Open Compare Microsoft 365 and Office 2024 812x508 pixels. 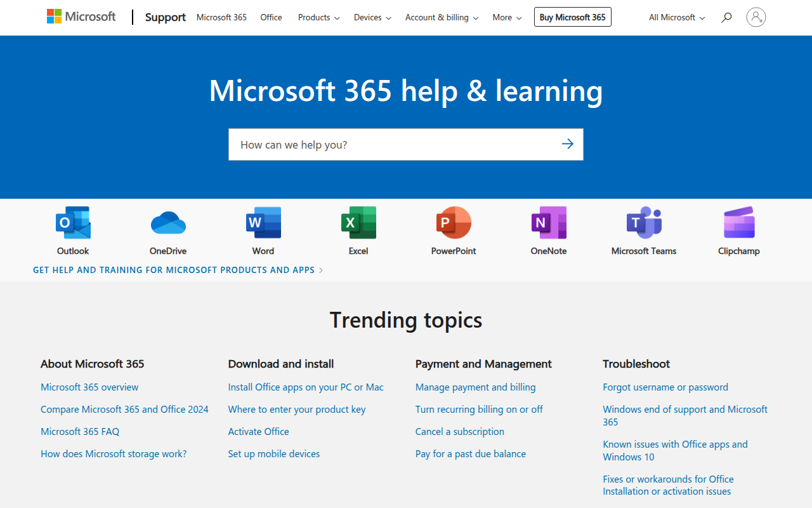[124, 410]
